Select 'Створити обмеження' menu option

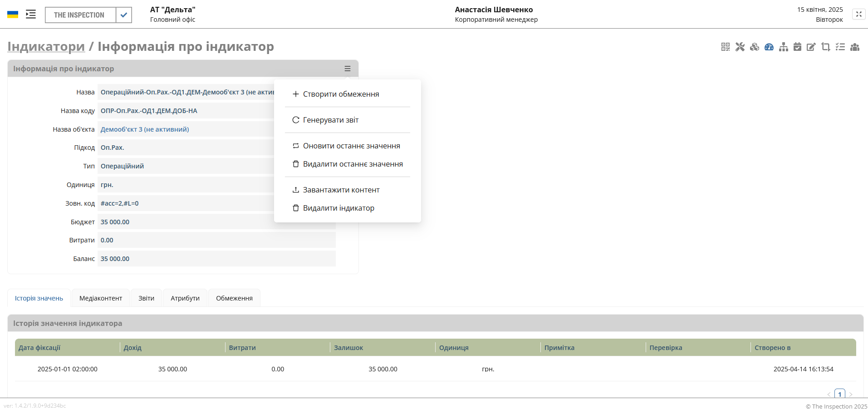[x=341, y=94]
